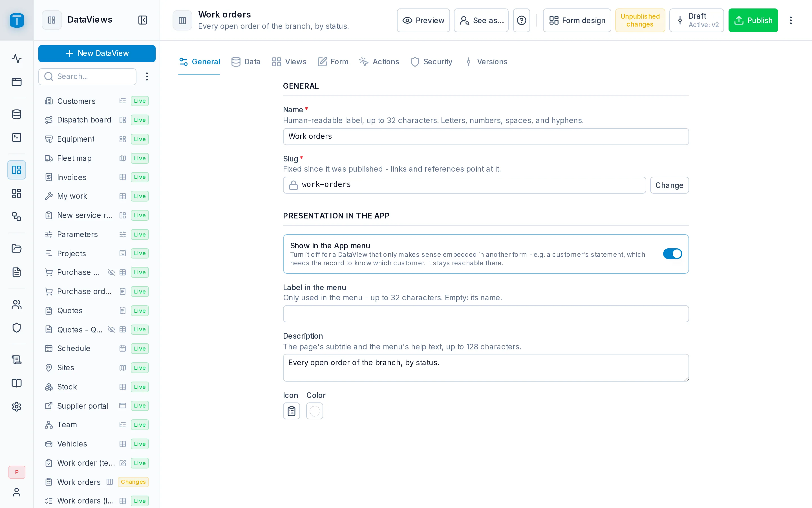Viewport: 812px width, 508px height.
Task: Open the settings gear icon in left rail
Action: pos(16,406)
